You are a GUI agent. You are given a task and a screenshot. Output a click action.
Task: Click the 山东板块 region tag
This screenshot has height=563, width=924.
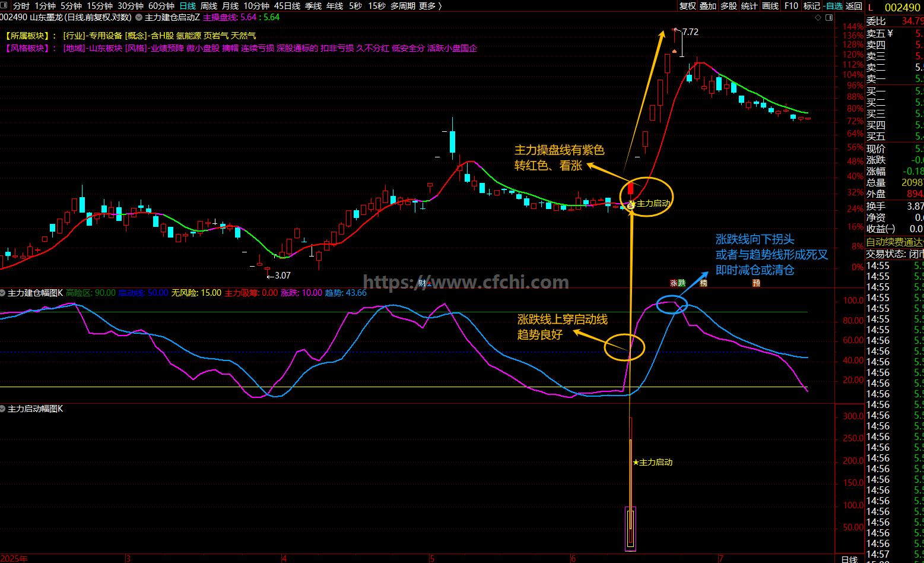[106, 48]
